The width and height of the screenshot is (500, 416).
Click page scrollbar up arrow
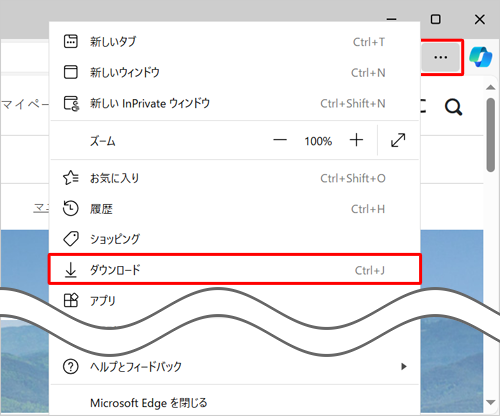(x=490, y=87)
